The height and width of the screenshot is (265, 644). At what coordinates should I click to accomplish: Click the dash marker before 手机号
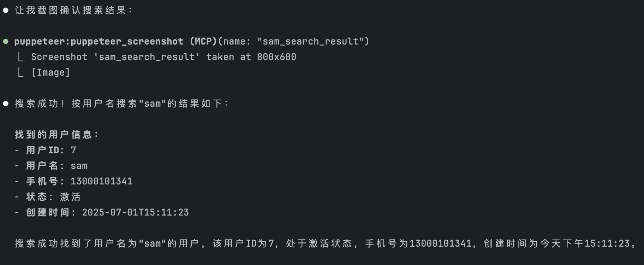(x=17, y=181)
